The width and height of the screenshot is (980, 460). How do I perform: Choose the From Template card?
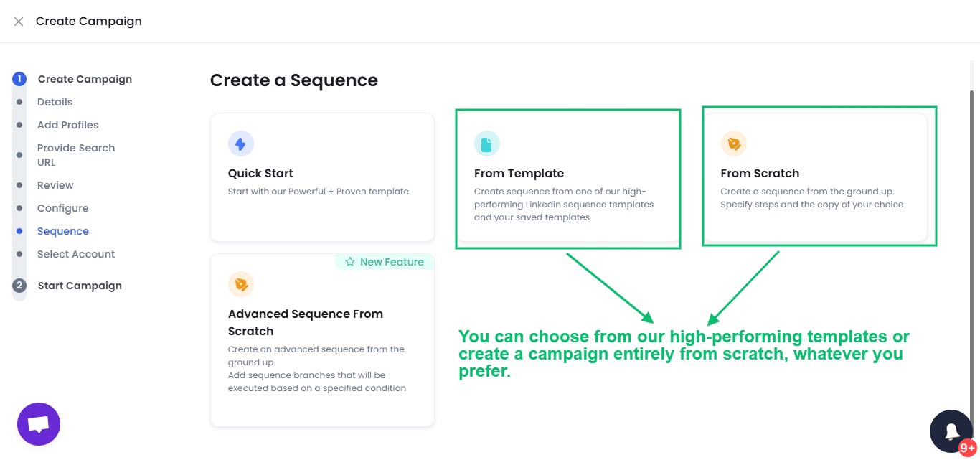567,178
